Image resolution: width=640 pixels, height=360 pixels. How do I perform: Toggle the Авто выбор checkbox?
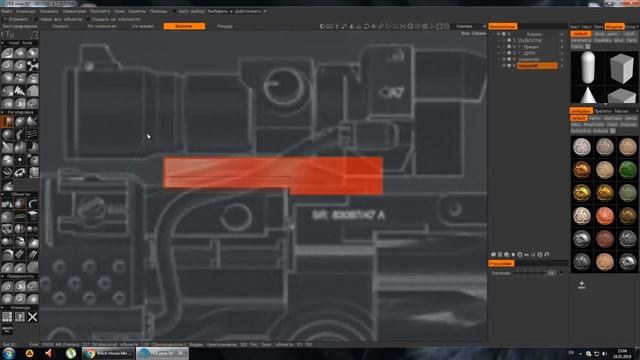coord(175,11)
